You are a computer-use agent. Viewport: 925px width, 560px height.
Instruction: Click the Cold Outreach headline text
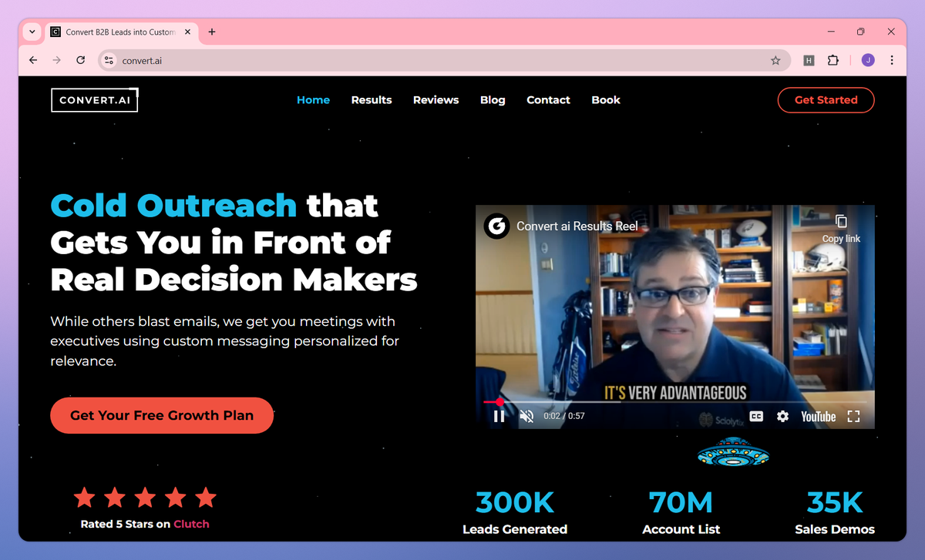[x=173, y=206]
